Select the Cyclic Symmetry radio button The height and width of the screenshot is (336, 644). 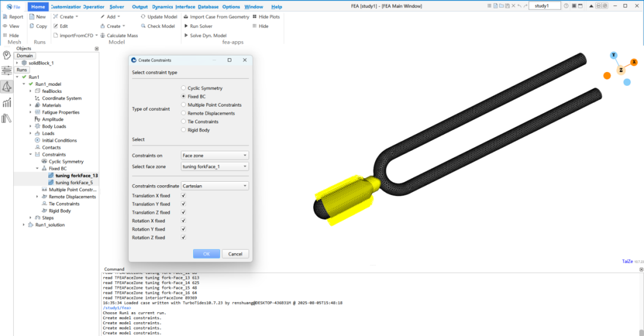coord(184,88)
